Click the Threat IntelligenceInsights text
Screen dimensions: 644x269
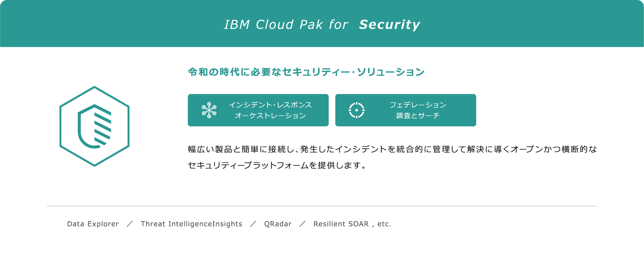pos(191,224)
